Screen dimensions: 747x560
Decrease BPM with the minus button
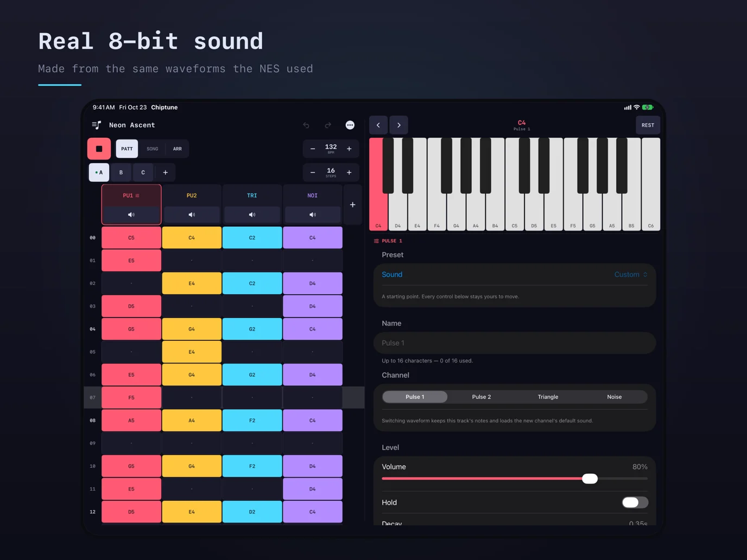(x=313, y=149)
